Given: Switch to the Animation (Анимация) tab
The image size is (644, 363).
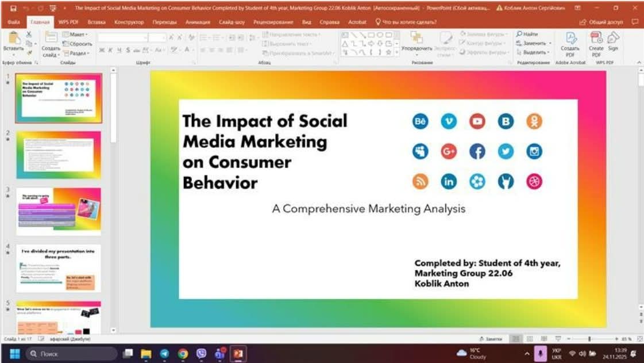Looking at the screenshot, I should coord(198,22).
